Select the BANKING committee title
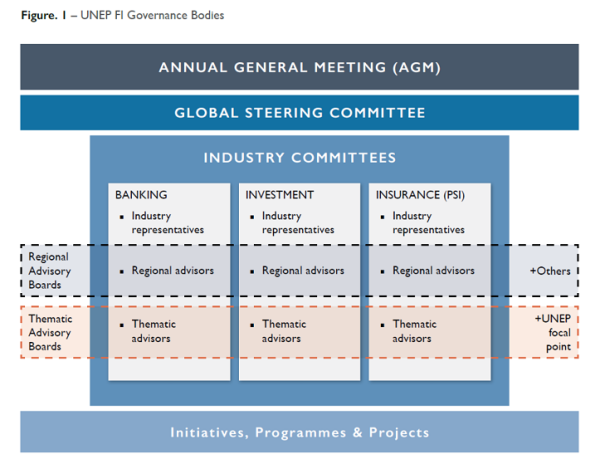The height and width of the screenshot is (459, 600). (x=141, y=195)
